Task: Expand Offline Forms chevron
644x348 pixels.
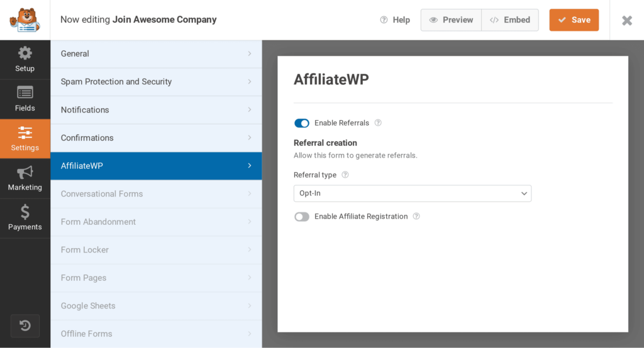Action: click(x=250, y=334)
